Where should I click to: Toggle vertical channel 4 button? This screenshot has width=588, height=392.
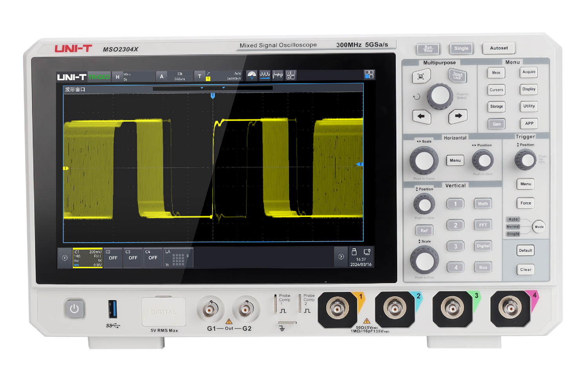click(x=456, y=267)
